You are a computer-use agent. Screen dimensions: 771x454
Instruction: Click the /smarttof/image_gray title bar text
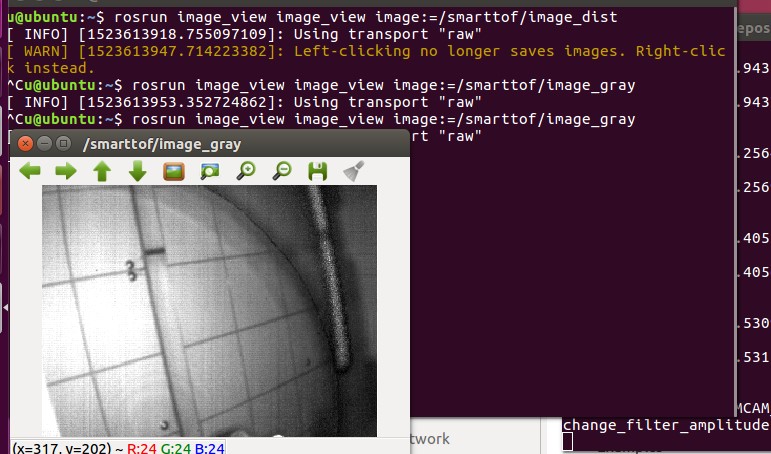(x=162, y=144)
